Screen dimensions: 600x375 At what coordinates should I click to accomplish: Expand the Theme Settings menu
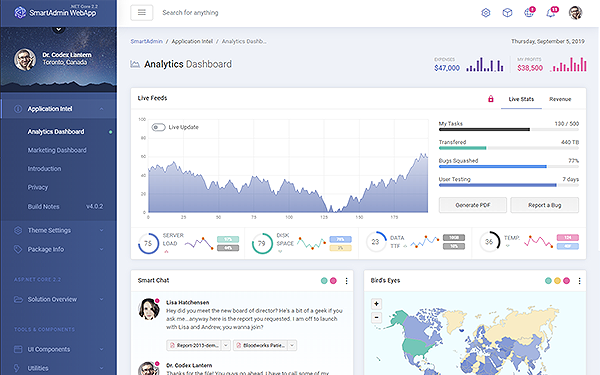101,230
